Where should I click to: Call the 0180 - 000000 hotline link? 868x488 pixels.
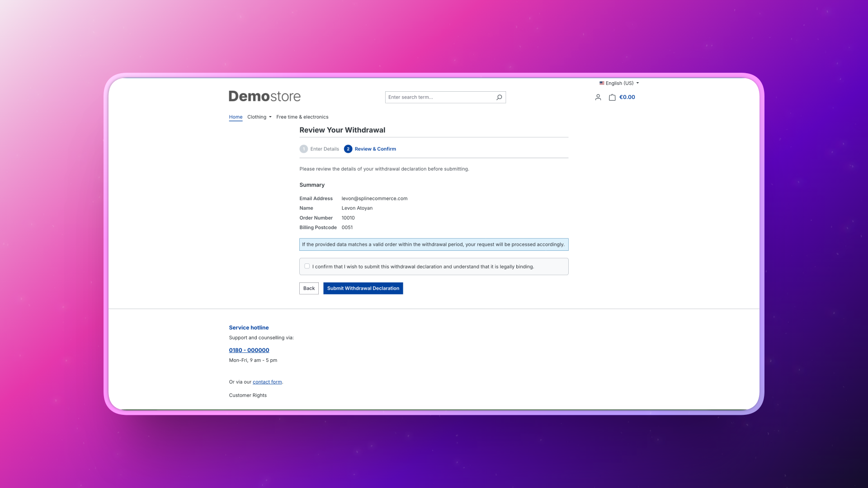pyautogui.click(x=249, y=350)
